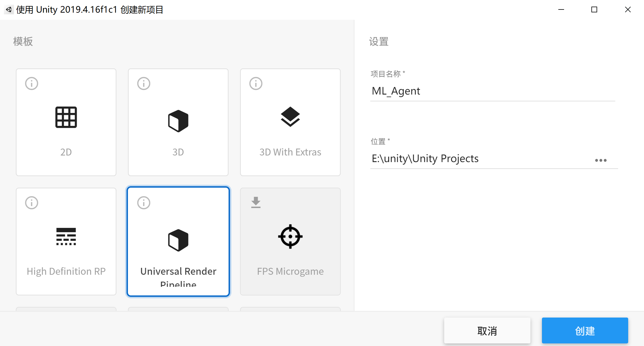Click the grid icon on the 2D template

(66, 117)
